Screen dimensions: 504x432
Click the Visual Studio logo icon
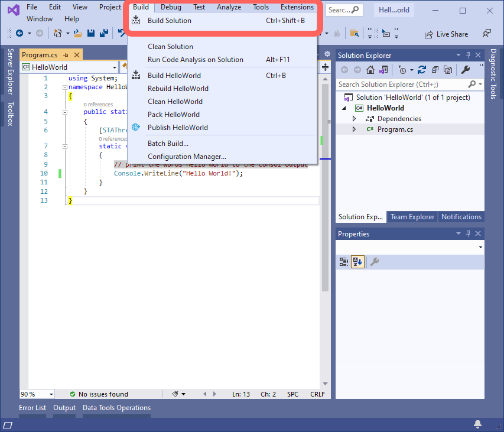(14, 10)
